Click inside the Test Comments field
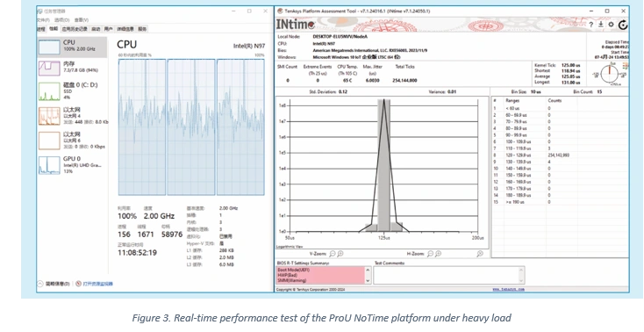Image resolution: width=644 pixels, height=332 pixels. pyautogui.click(x=446, y=275)
